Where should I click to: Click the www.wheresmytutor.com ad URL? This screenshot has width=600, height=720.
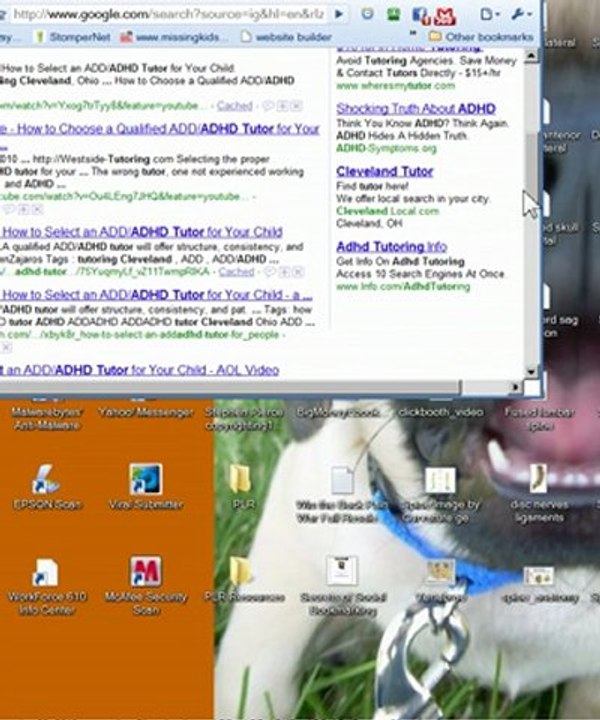point(395,86)
